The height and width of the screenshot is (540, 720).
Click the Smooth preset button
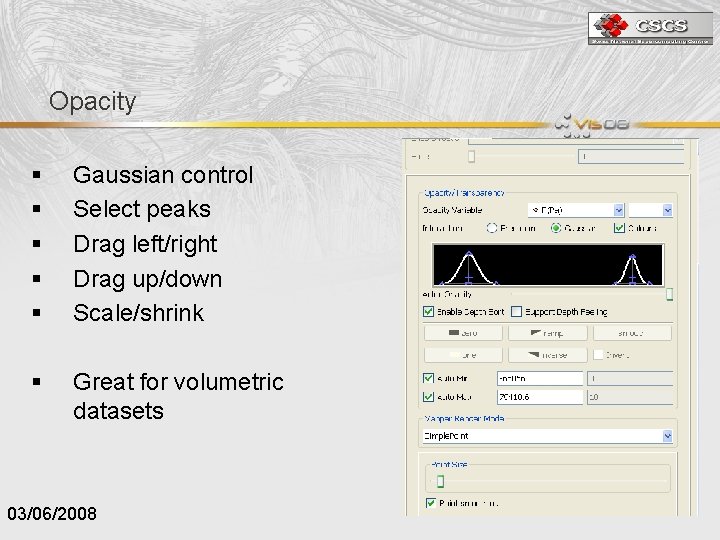632,333
